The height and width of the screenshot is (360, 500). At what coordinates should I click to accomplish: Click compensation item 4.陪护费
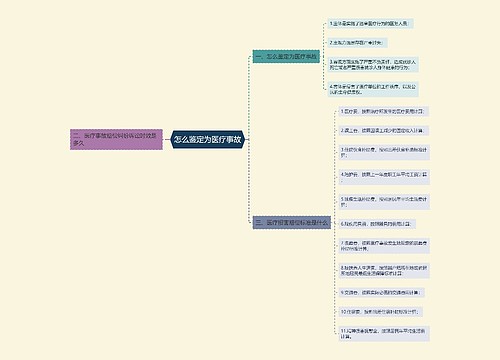click(384, 177)
